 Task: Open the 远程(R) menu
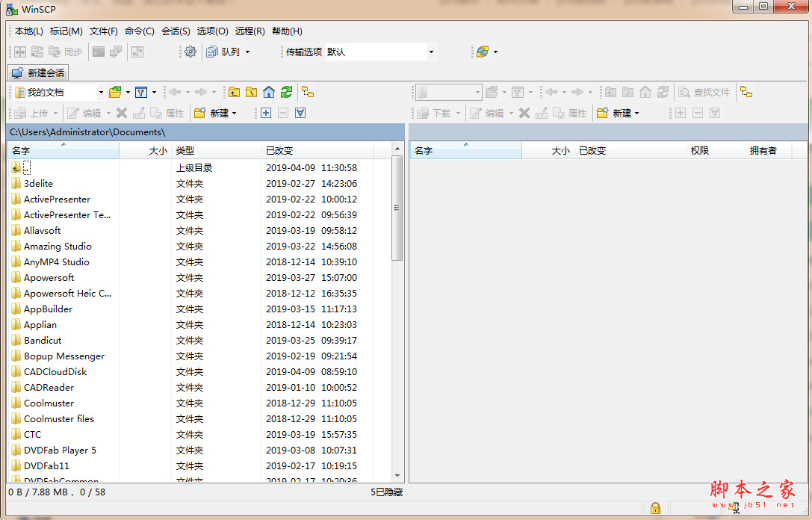tap(250, 31)
